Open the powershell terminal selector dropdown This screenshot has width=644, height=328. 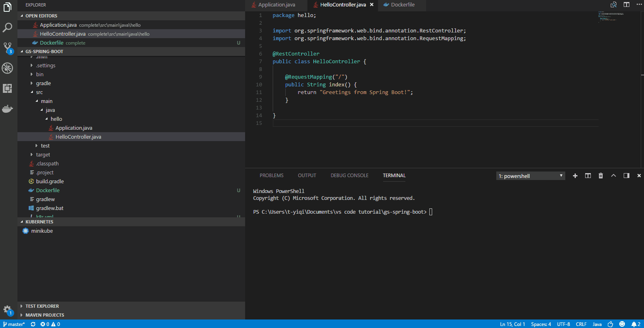click(530, 176)
